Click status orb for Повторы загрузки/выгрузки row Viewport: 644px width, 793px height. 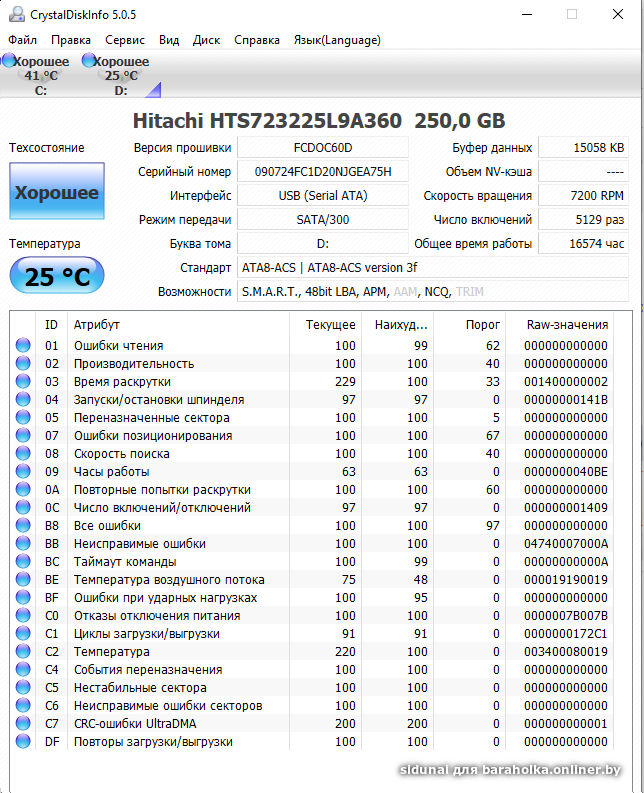click(x=23, y=741)
